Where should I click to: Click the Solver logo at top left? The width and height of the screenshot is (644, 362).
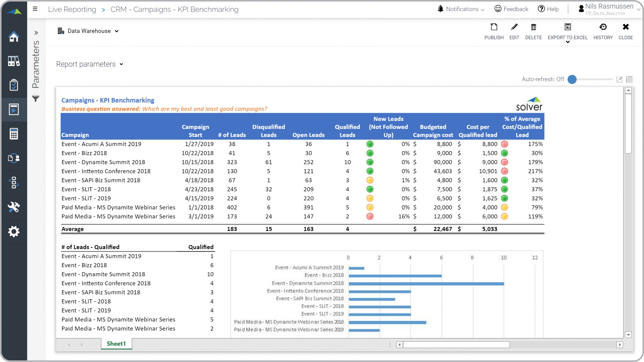[14, 11]
